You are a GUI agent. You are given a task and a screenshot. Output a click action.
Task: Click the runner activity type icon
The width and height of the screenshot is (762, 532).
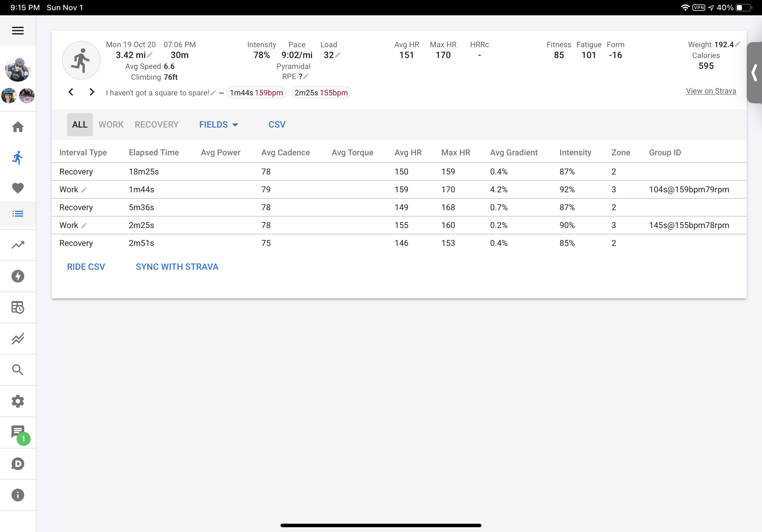pos(81,60)
